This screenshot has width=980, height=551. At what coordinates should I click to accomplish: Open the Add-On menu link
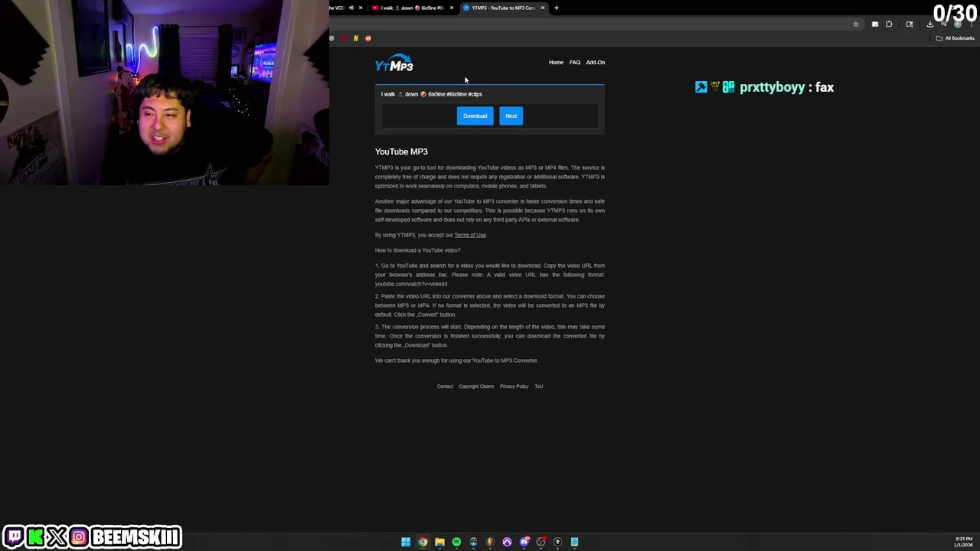[595, 62]
